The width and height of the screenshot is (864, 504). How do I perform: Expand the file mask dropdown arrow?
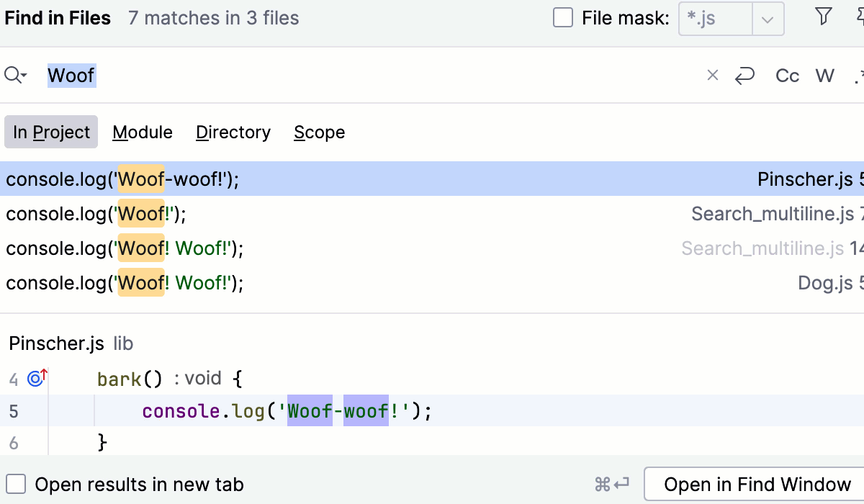(x=768, y=19)
